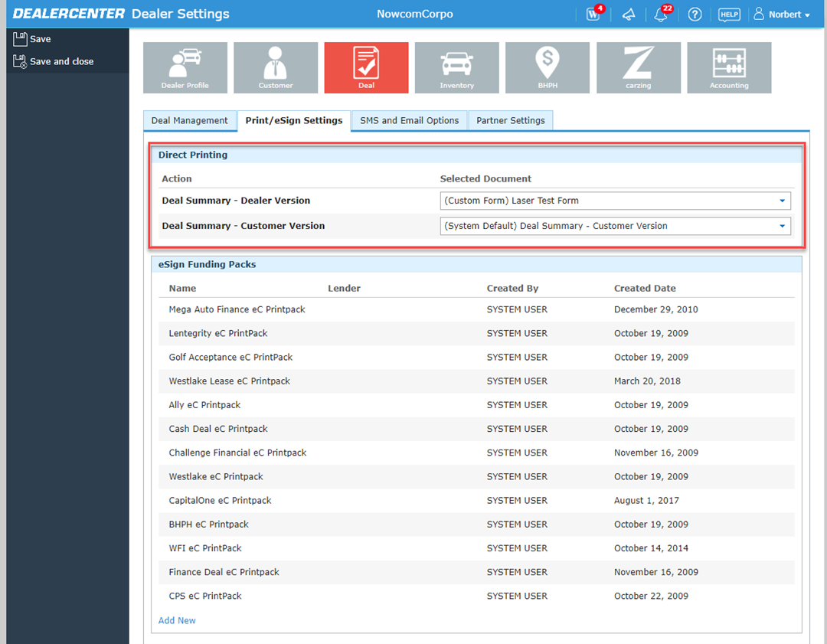
Task: Open the Dealer Version document dropdown
Action: pos(615,201)
